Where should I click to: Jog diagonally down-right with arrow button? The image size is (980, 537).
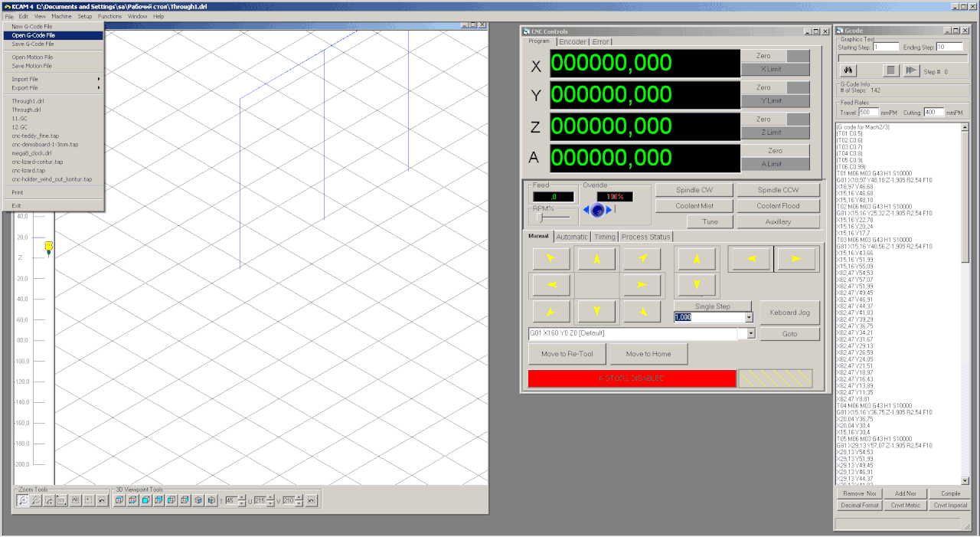tap(642, 311)
